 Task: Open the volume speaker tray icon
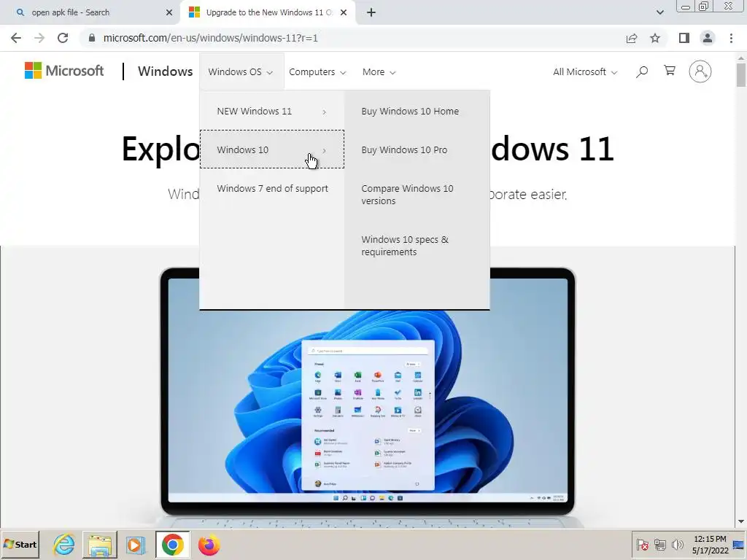point(677,545)
